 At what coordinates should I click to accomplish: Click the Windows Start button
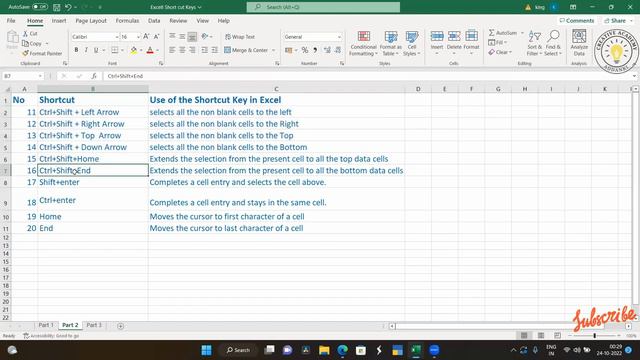[x=206, y=350]
